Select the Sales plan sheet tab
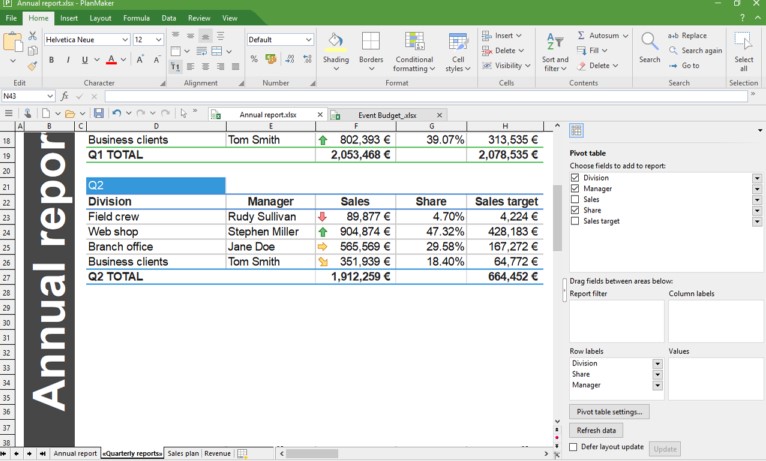Screen dimensions: 766x461 (x=183, y=454)
